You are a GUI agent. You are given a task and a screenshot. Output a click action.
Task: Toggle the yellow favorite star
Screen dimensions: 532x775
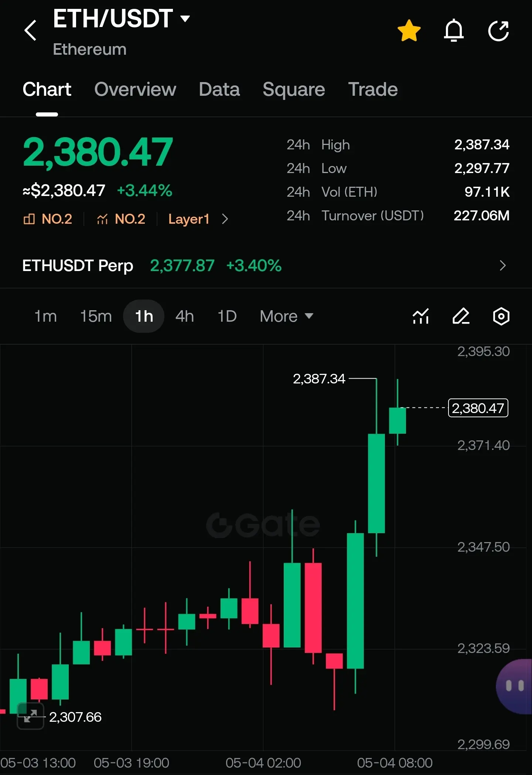click(409, 30)
